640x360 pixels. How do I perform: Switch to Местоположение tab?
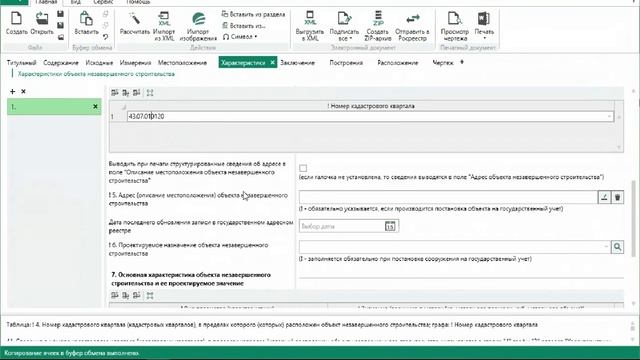tap(182, 62)
